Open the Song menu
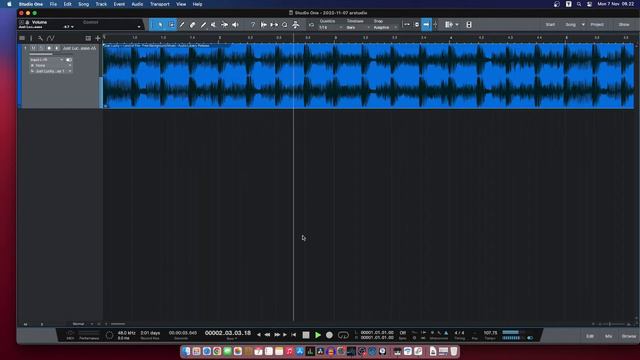Image resolution: width=640 pixels, height=360 pixels. pos(83,4)
